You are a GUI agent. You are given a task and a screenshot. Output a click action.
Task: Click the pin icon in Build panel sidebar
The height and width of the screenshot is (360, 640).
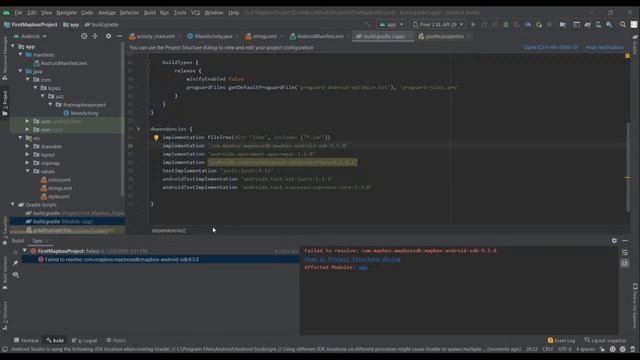point(15,263)
